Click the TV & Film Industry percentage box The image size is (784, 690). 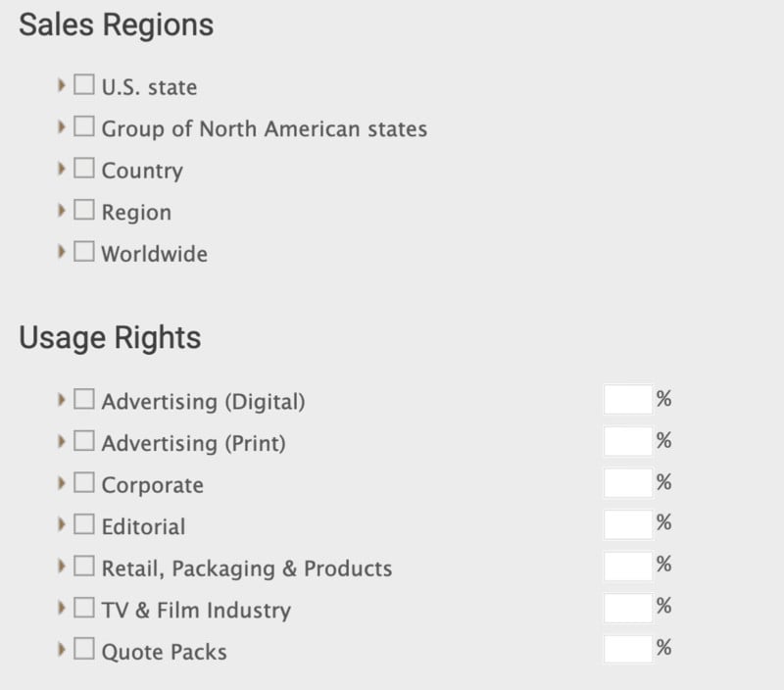click(627, 609)
